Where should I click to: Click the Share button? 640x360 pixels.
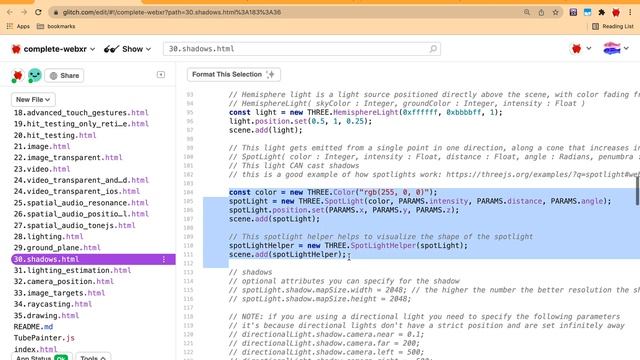(64, 76)
